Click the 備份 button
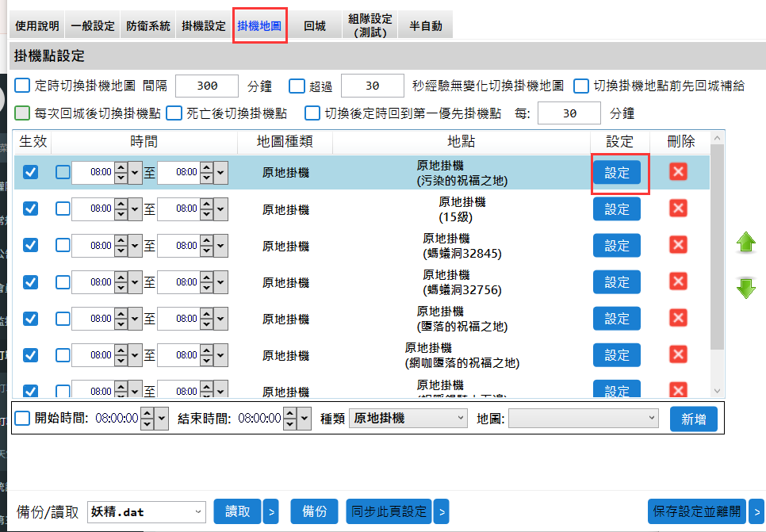The image size is (766, 532). pos(314,511)
